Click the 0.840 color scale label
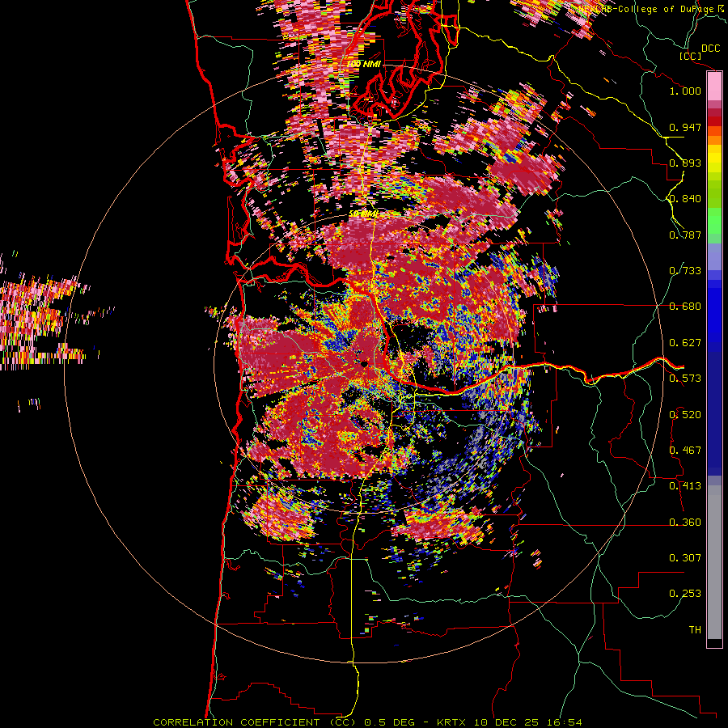The width and height of the screenshot is (728, 728). [685, 199]
